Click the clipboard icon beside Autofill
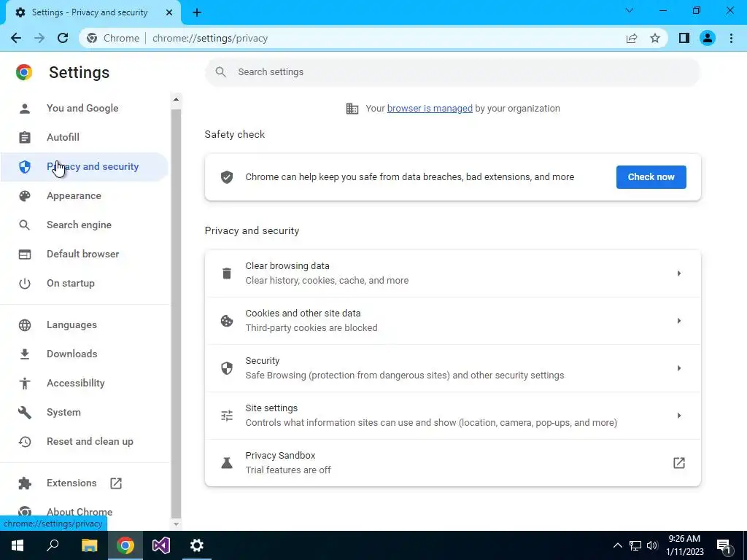The width and height of the screenshot is (747, 560). [24, 138]
